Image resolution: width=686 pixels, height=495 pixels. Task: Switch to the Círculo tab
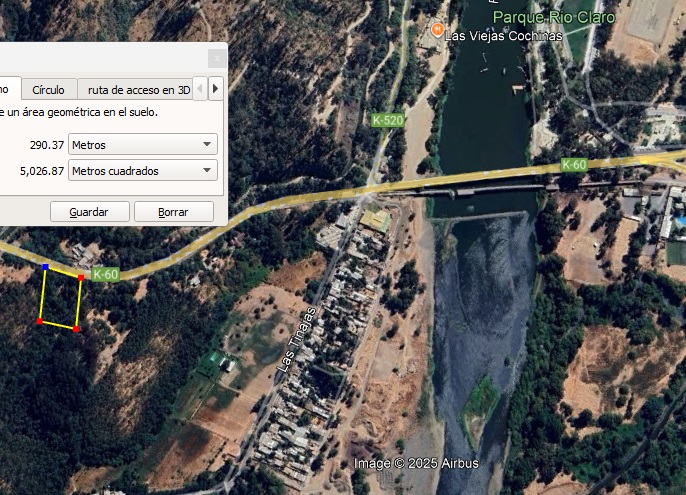(49, 90)
